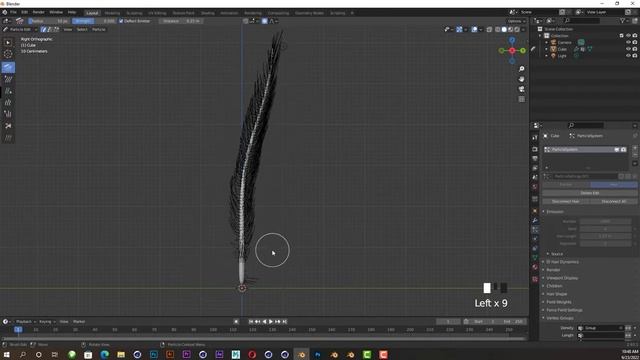
Task: Open the File menu
Action: (13, 12)
